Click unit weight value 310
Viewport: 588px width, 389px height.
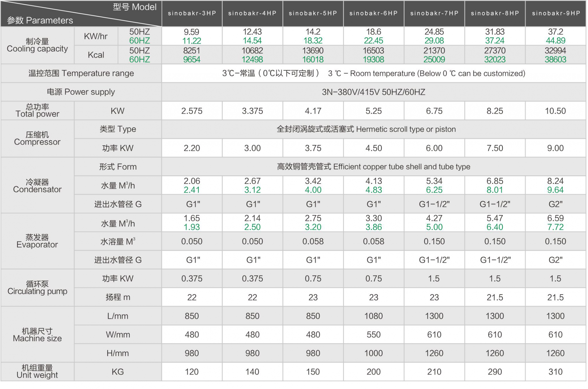(x=556, y=372)
